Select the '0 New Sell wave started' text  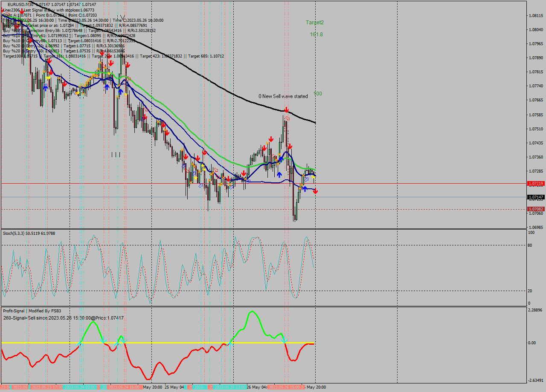click(x=283, y=96)
